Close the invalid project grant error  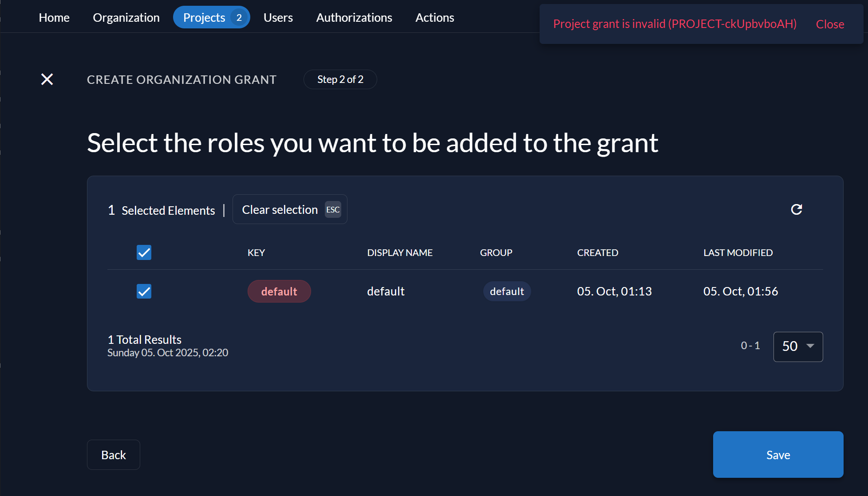(830, 24)
